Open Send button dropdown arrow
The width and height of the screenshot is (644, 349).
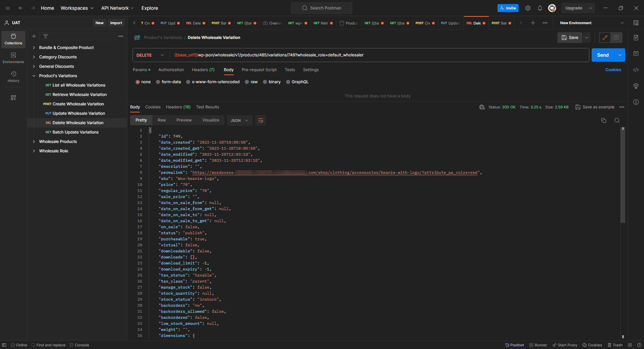click(620, 55)
